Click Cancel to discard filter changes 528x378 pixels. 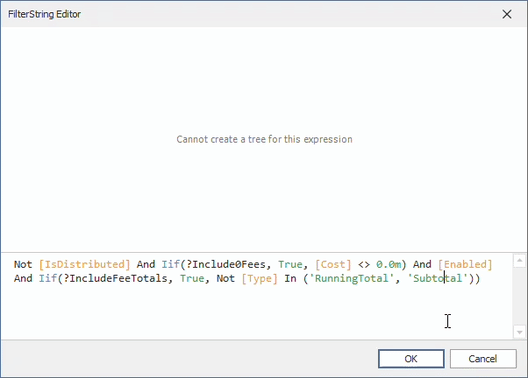point(483,358)
